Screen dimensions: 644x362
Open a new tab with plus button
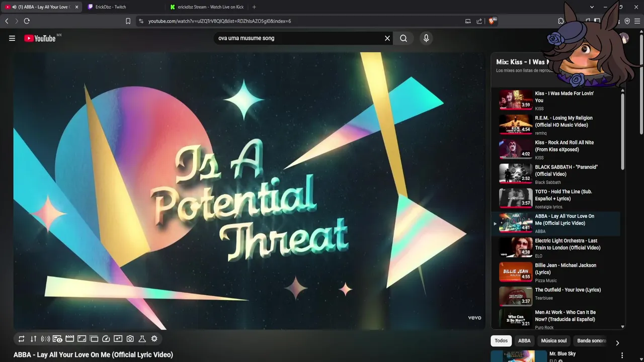pos(254,7)
